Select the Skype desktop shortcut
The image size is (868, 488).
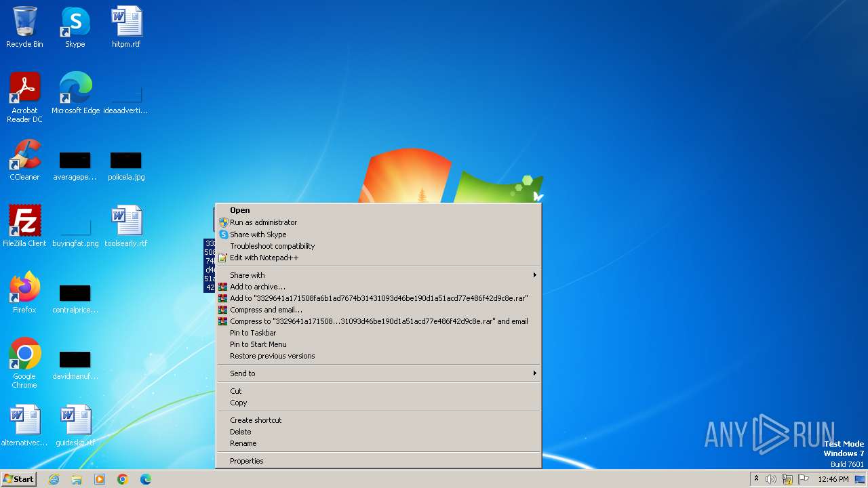pyautogui.click(x=75, y=27)
